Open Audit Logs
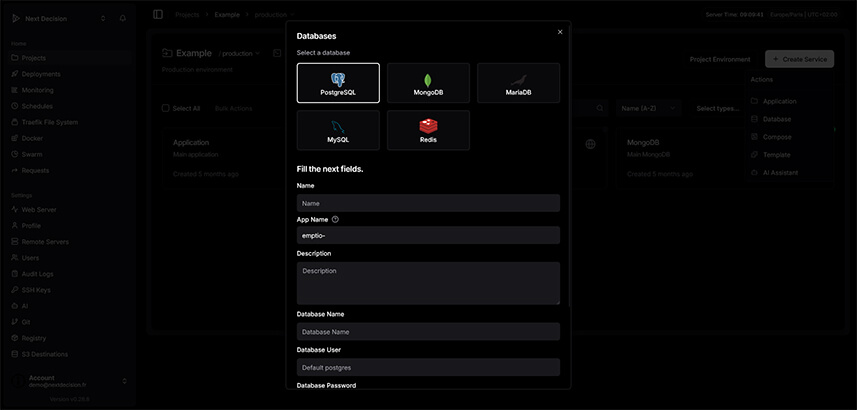 [x=70, y=274]
